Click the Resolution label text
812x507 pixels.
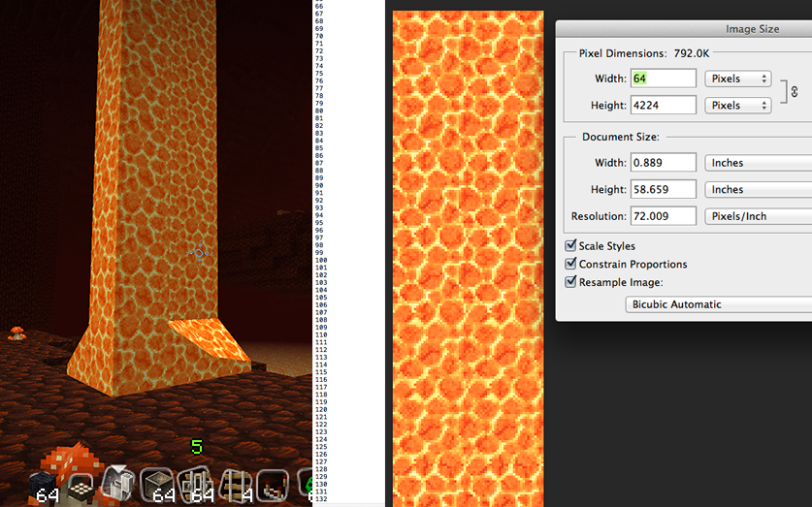tap(599, 216)
